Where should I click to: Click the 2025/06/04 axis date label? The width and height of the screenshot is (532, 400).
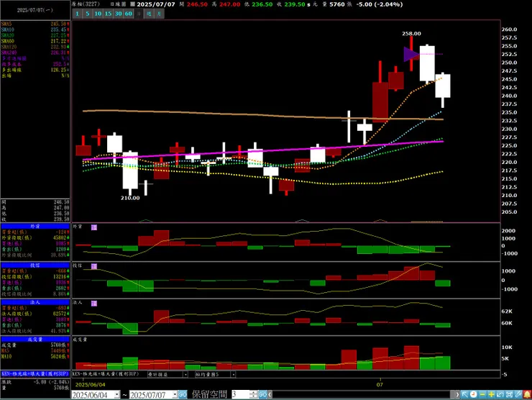click(91, 385)
